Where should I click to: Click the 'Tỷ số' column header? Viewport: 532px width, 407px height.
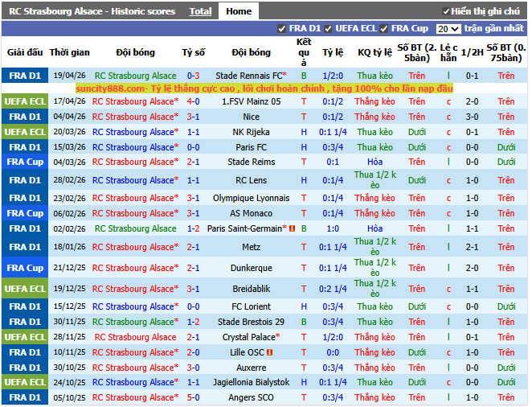tap(193, 52)
